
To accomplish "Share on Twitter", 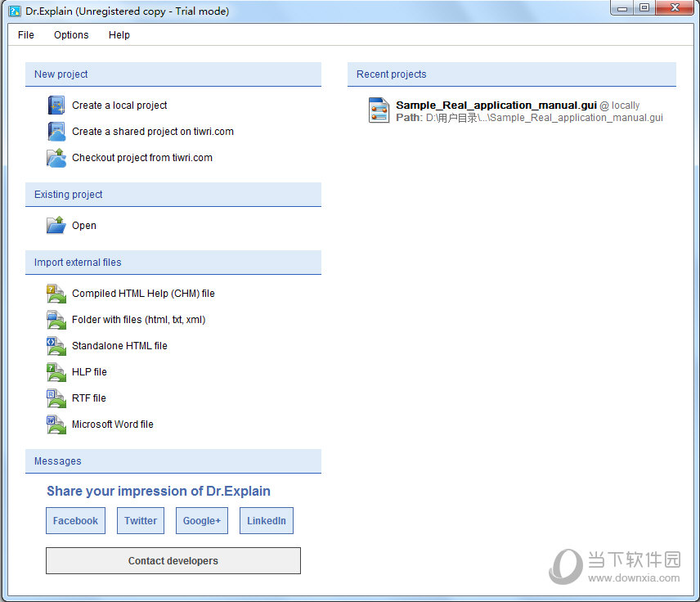I will 141,521.
